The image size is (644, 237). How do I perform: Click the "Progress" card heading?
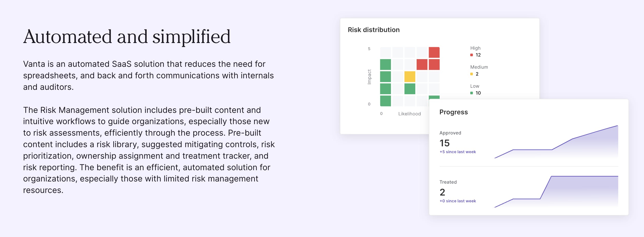[x=454, y=112]
